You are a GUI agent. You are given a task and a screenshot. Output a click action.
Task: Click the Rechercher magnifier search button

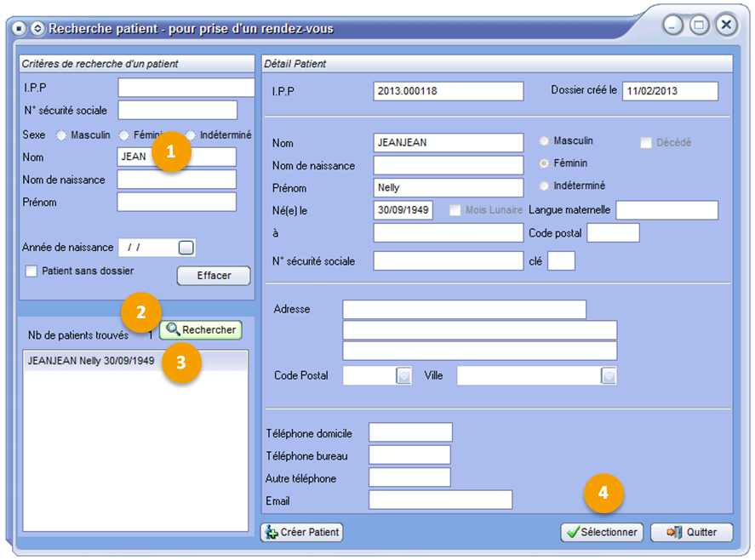point(200,329)
